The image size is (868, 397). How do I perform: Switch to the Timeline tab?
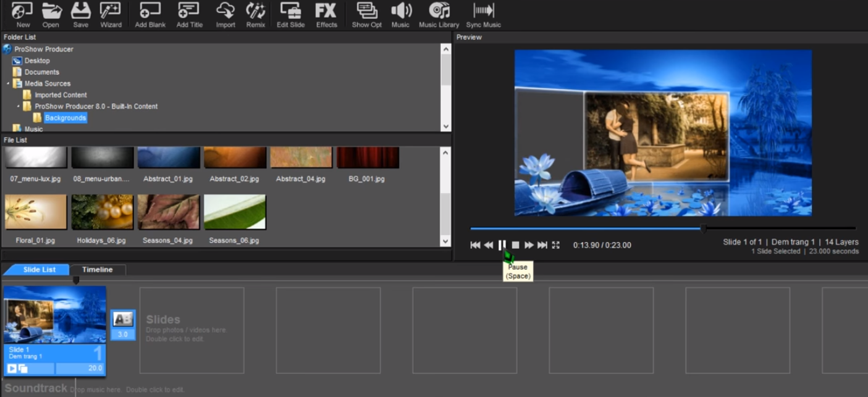98,269
